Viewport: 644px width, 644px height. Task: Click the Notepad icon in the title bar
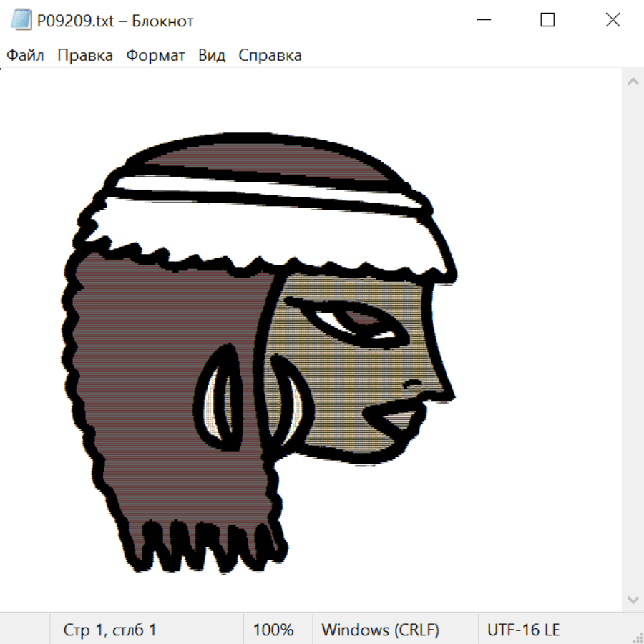(x=21, y=21)
